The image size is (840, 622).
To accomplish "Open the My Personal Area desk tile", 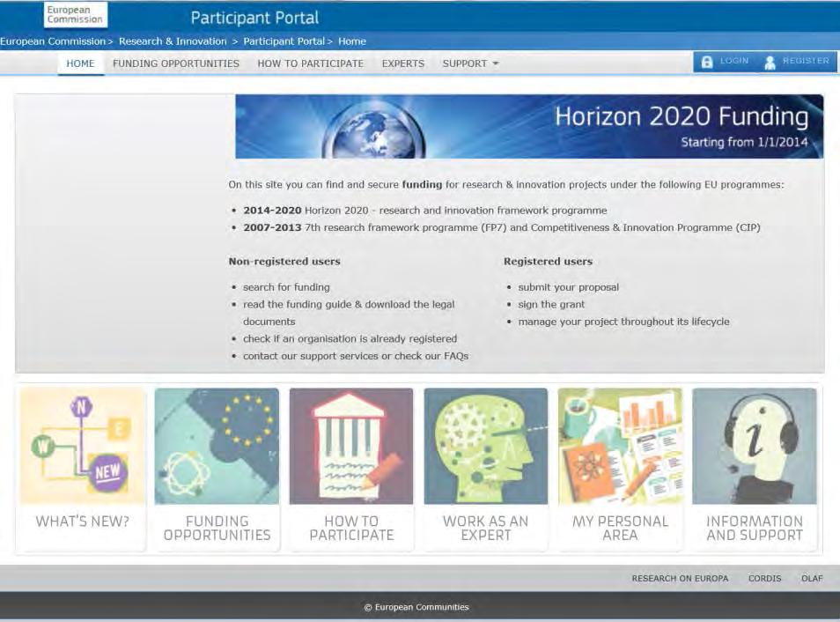I will click(621, 446).
